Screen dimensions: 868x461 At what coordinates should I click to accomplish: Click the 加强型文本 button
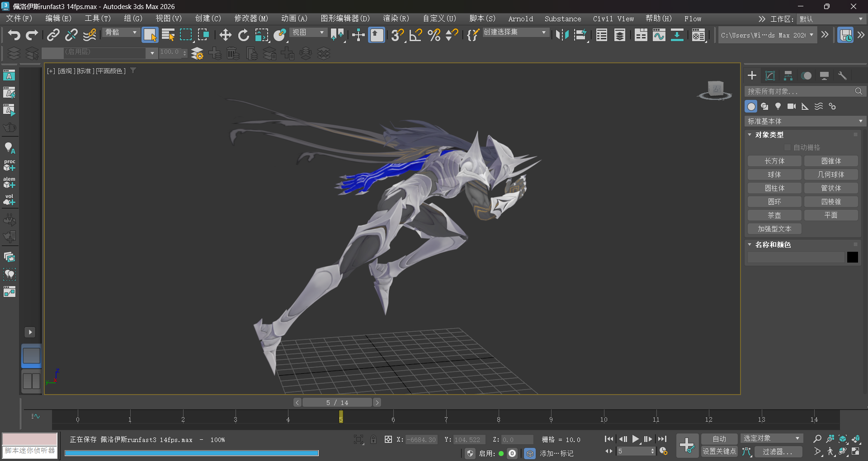774,229
